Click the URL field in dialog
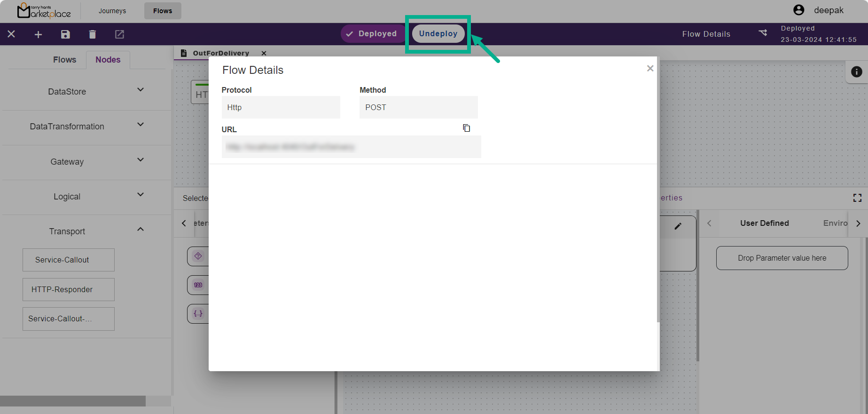 351,147
